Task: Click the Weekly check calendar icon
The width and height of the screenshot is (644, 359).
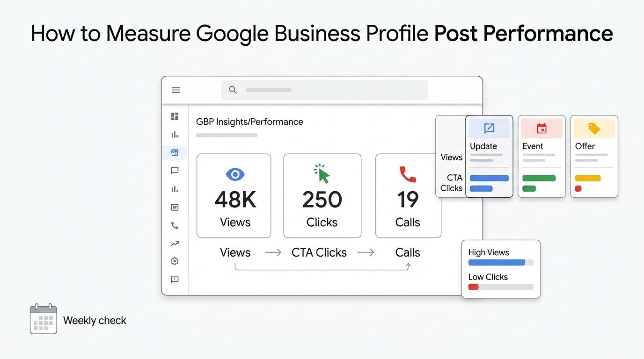Action: [44, 319]
